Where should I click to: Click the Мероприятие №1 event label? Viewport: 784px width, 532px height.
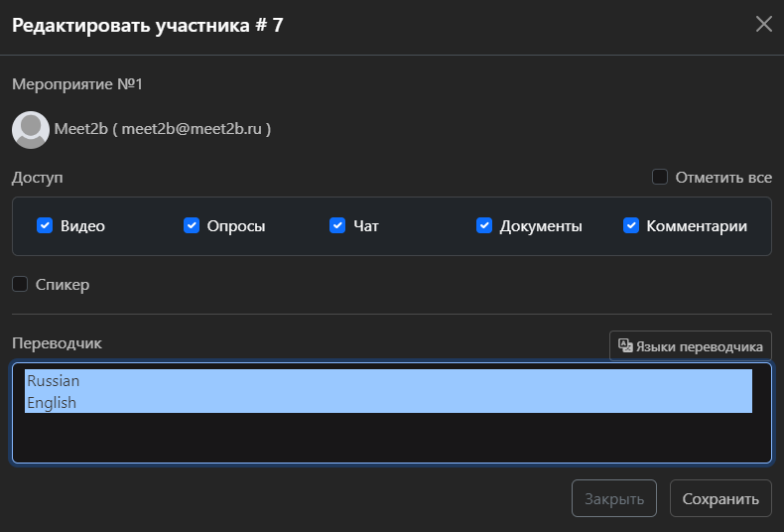click(x=77, y=85)
